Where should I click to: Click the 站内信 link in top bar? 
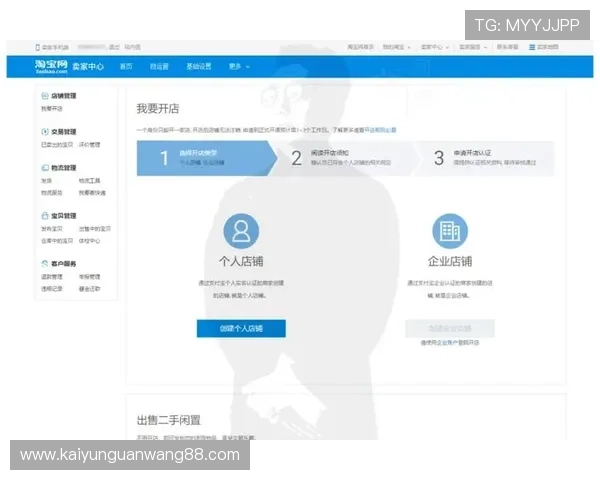132,47
